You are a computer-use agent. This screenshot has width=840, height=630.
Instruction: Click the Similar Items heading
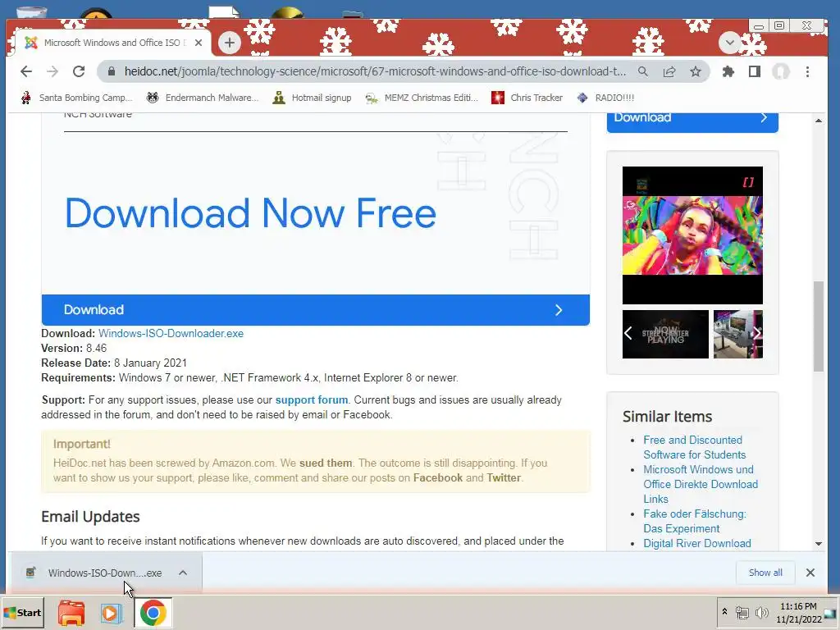pos(667,416)
